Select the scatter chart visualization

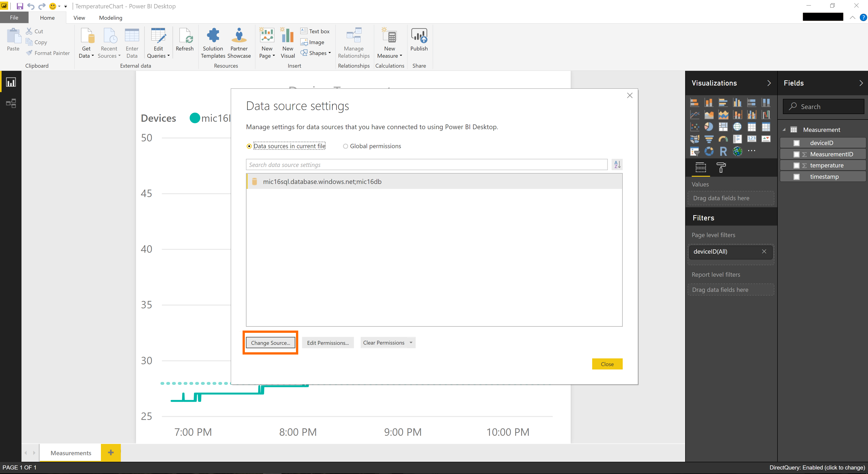pyautogui.click(x=694, y=127)
